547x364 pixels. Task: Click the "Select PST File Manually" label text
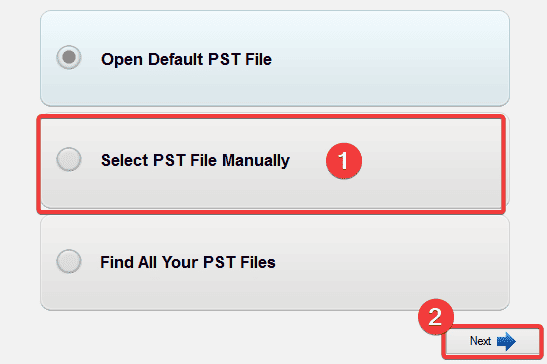[195, 161]
